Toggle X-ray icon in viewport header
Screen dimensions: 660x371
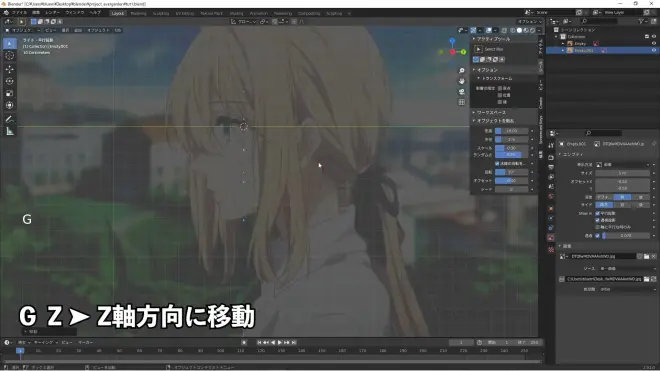[x=504, y=30]
